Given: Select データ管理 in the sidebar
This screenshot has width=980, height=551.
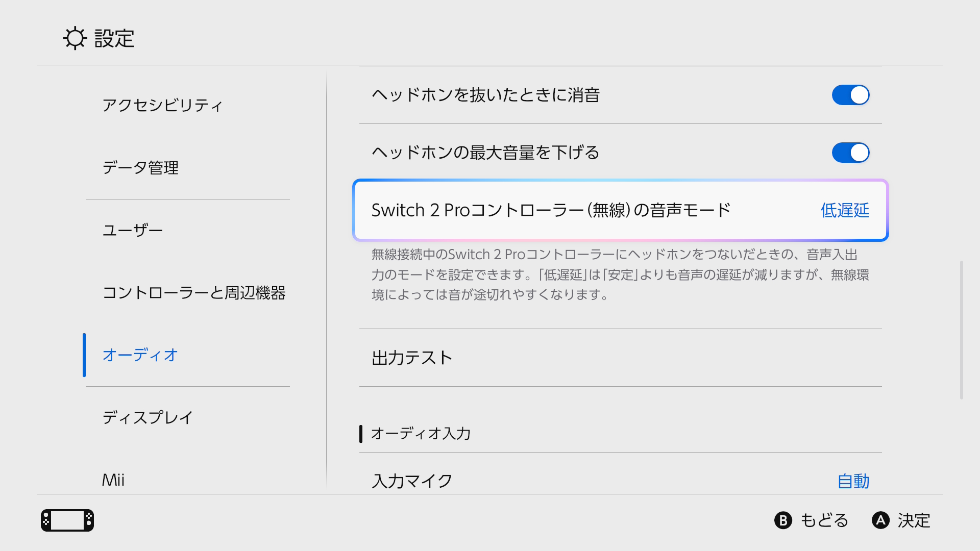Looking at the screenshot, I should [x=141, y=167].
